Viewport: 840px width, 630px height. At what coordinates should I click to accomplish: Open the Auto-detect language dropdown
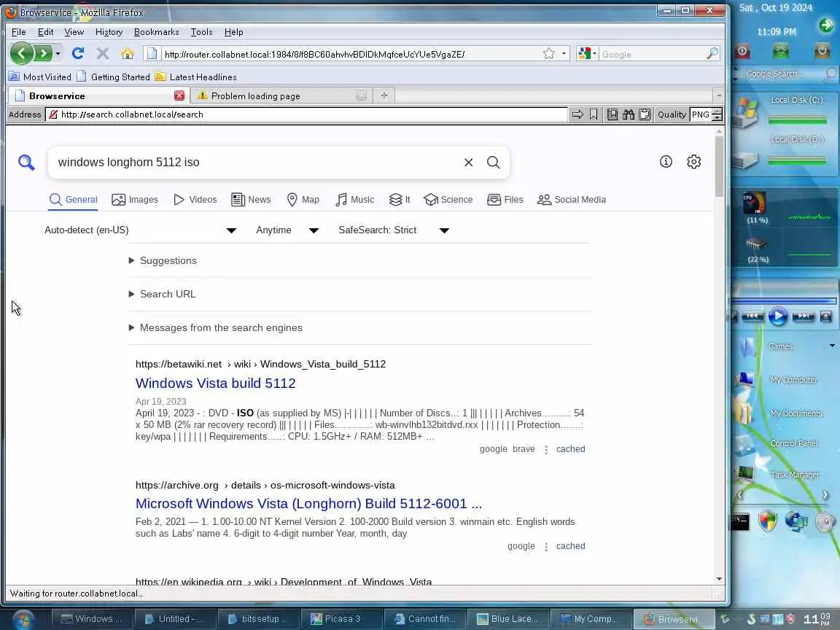pyautogui.click(x=140, y=230)
